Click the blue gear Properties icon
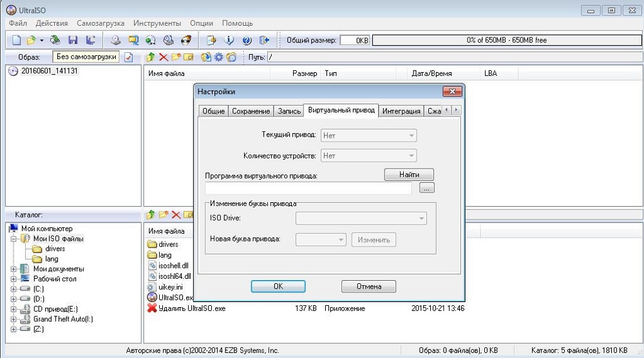Viewport: 644px width, 358px height. click(x=218, y=57)
